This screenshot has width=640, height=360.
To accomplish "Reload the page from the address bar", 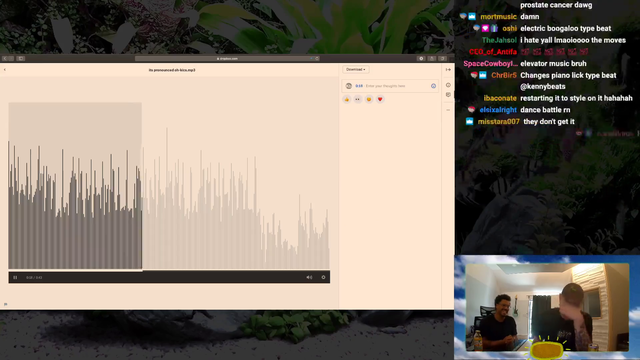I will [x=317, y=58].
